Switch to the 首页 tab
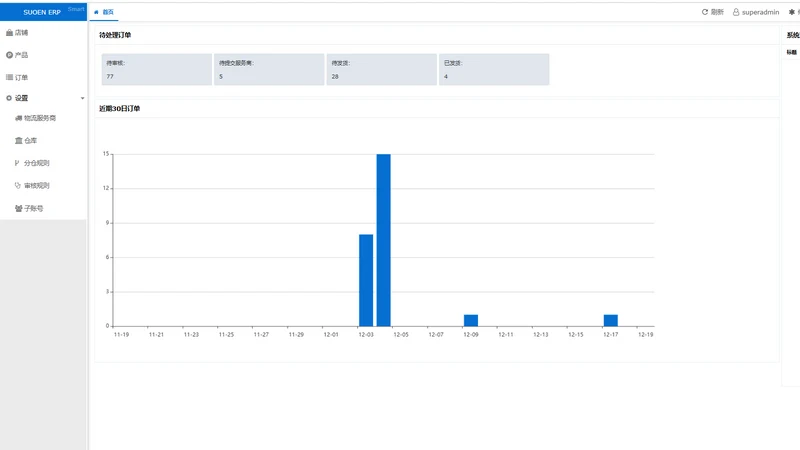Viewport: 800px width, 450px height. pos(104,12)
